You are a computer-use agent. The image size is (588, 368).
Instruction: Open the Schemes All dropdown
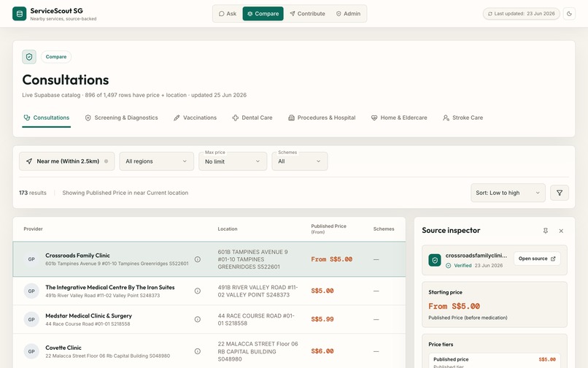pyautogui.click(x=300, y=161)
